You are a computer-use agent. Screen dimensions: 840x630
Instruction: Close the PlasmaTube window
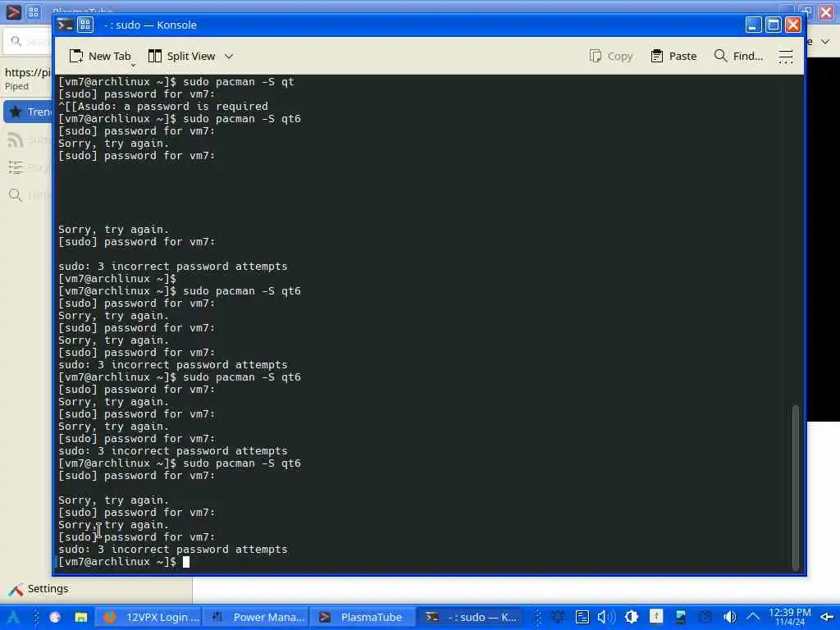[827, 11]
